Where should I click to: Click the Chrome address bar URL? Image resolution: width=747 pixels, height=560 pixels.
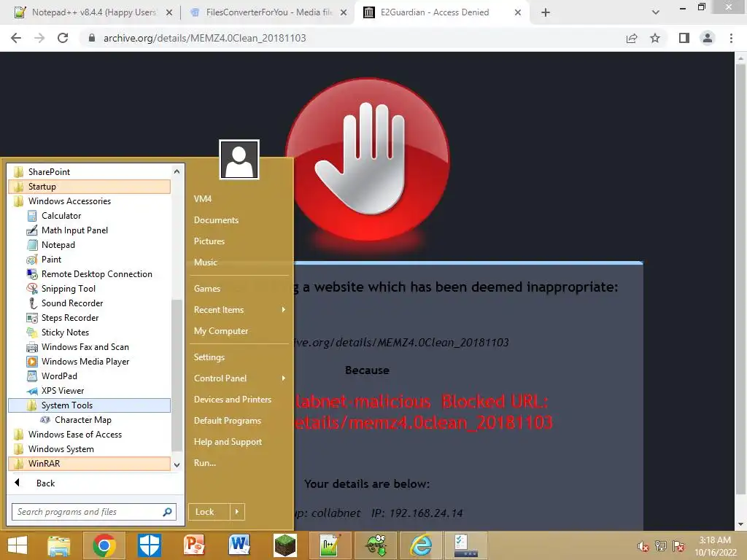click(x=204, y=38)
